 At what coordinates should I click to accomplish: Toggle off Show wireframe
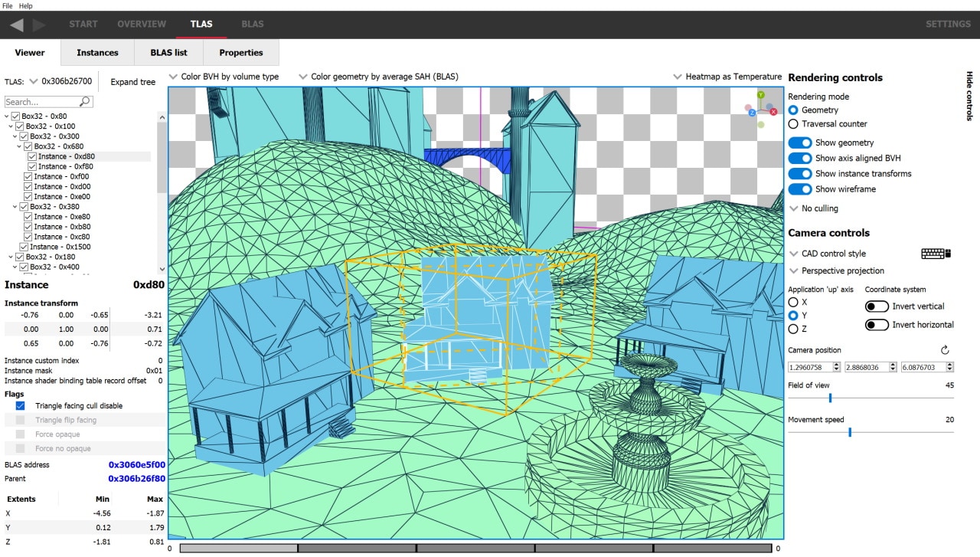click(x=800, y=189)
